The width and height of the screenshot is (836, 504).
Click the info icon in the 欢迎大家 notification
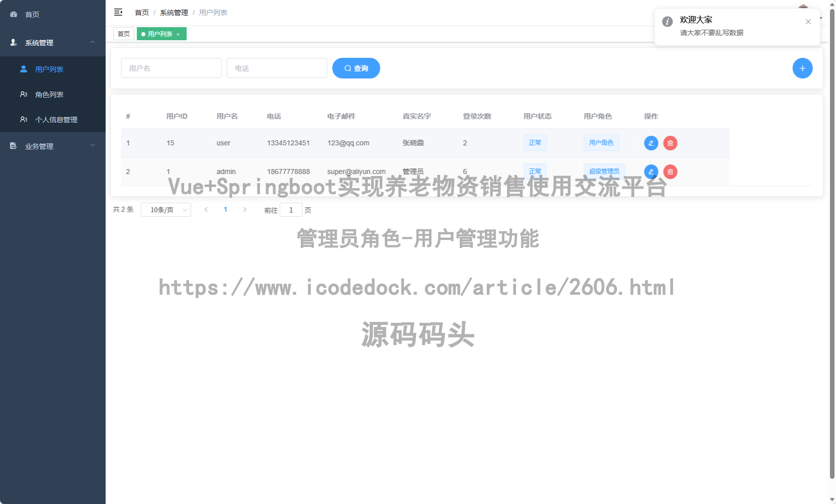tap(667, 21)
